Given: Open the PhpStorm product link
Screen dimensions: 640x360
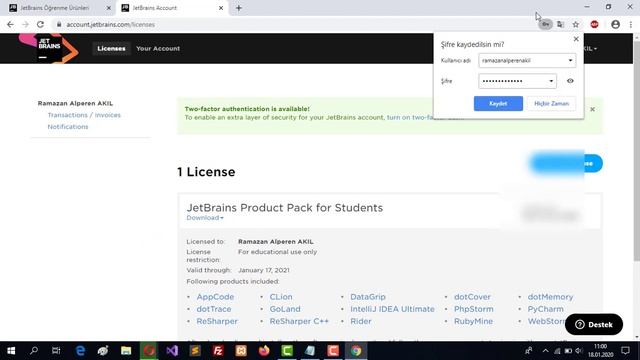Looking at the screenshot, I should pyautogui.click(x=473, y=309).
